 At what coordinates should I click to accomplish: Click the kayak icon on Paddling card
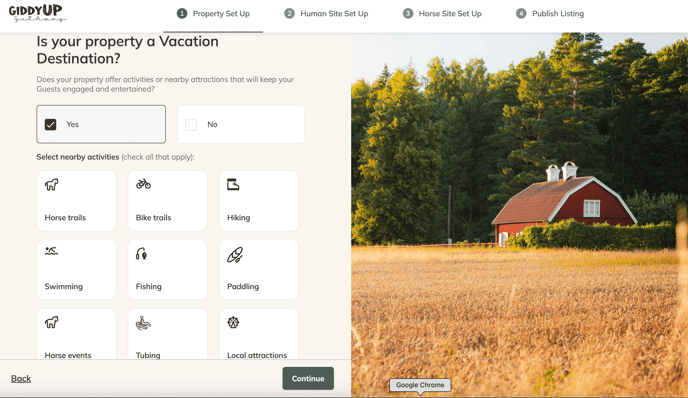[235, 255]
